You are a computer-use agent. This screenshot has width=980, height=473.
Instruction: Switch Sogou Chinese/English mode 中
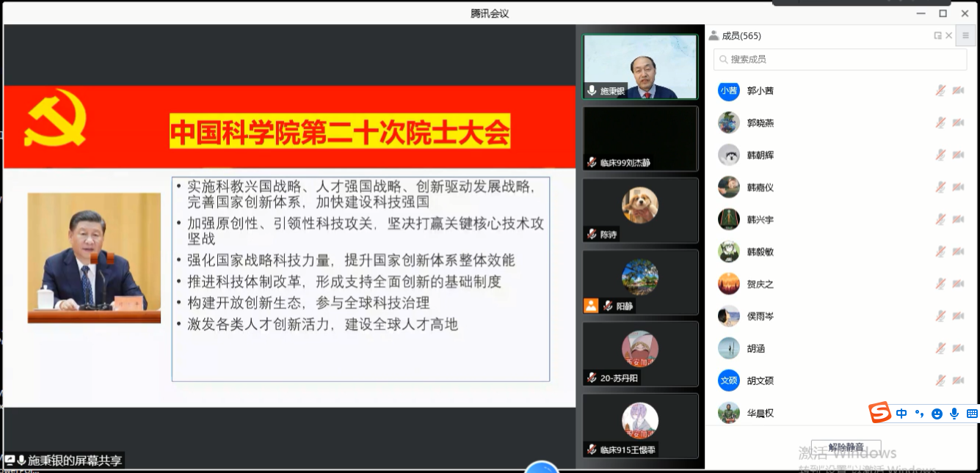901,414
